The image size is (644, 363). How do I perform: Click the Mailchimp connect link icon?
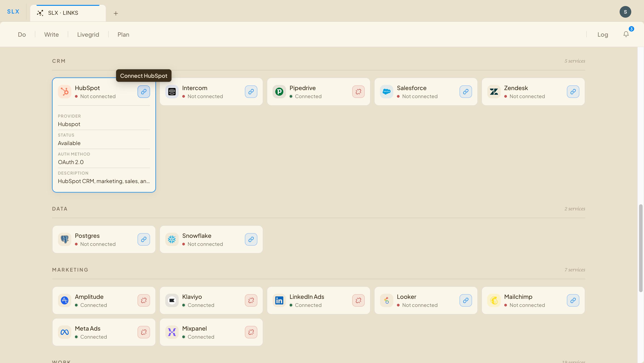click(x=573, y=300)
